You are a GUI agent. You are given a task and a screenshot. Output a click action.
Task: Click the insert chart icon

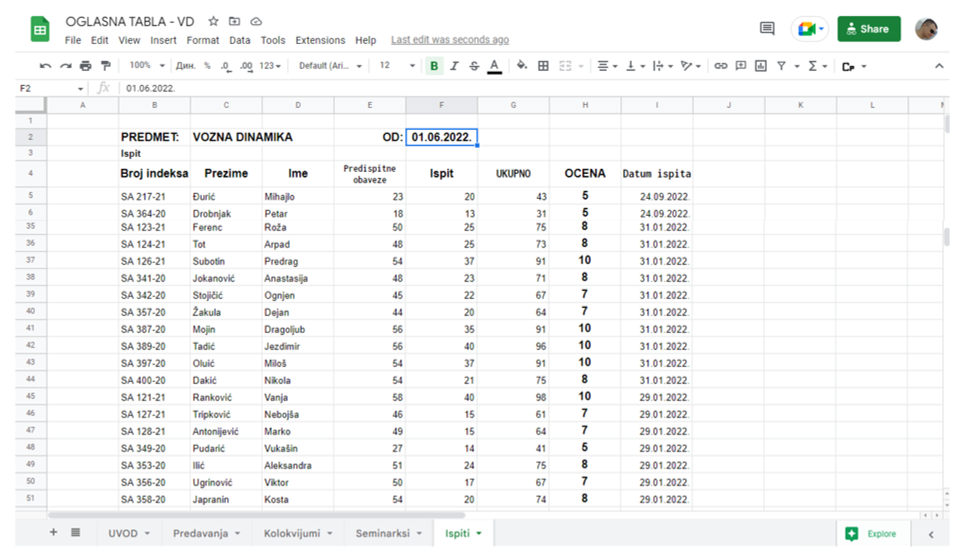pos(760,66)
